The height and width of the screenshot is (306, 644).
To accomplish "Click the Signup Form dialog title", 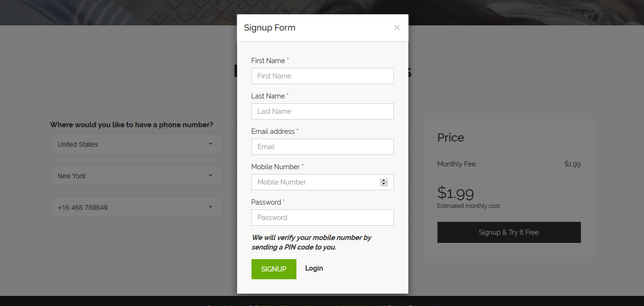I will pos(270,27).
